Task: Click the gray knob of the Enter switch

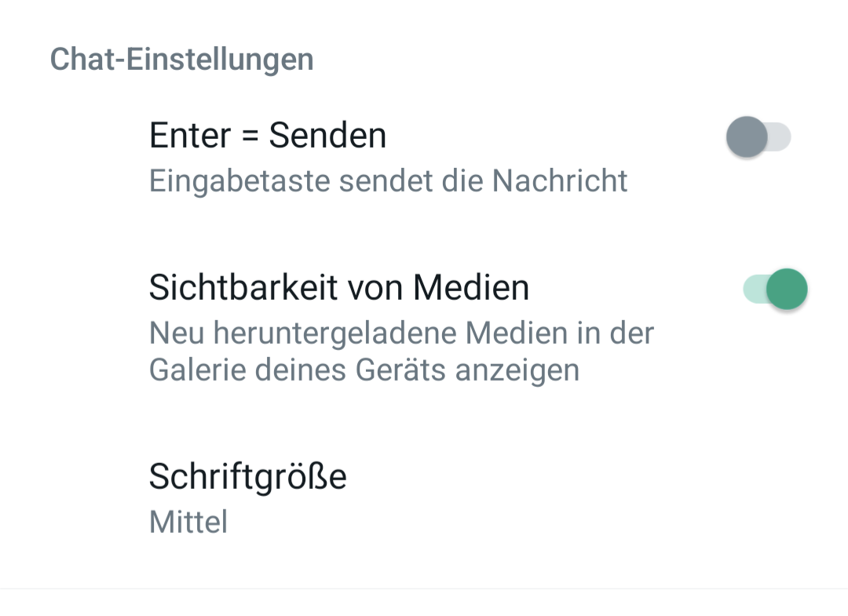Action: [x=746, y=137]
